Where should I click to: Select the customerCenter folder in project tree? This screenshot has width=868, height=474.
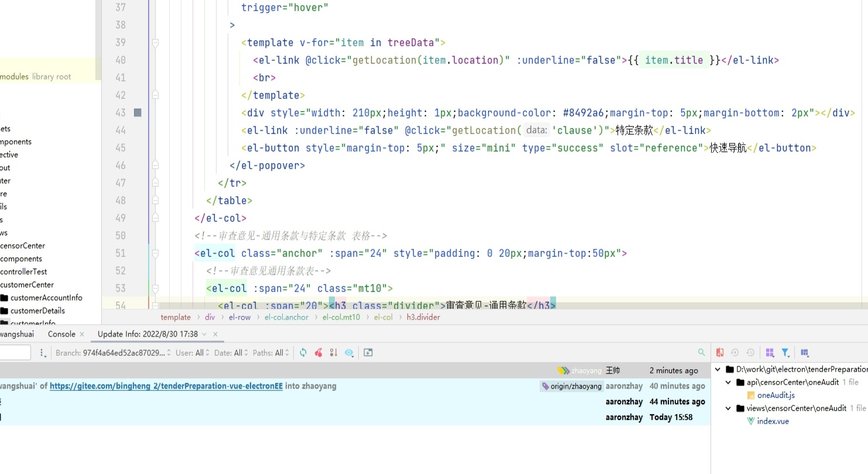click(27, 285)
